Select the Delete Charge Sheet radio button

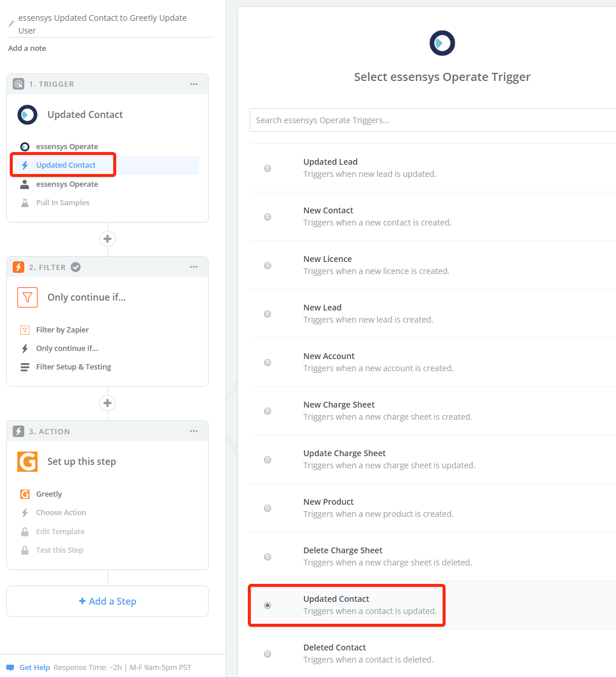[x=268, y=557]
